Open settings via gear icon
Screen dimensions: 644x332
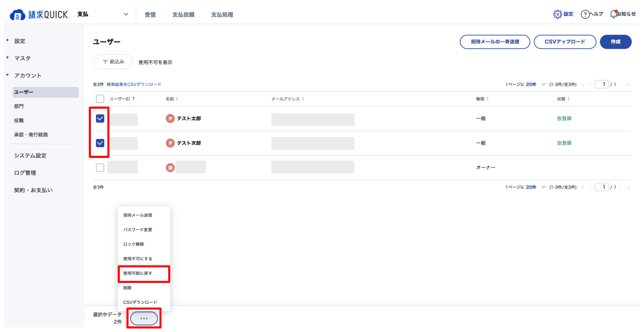pyautogui.click(x=557, y=14)
